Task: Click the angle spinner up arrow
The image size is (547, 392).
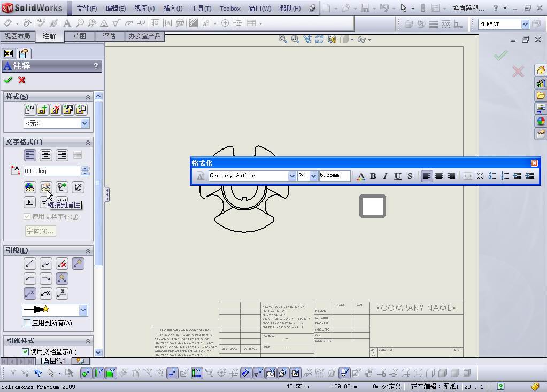Action: 85,168
